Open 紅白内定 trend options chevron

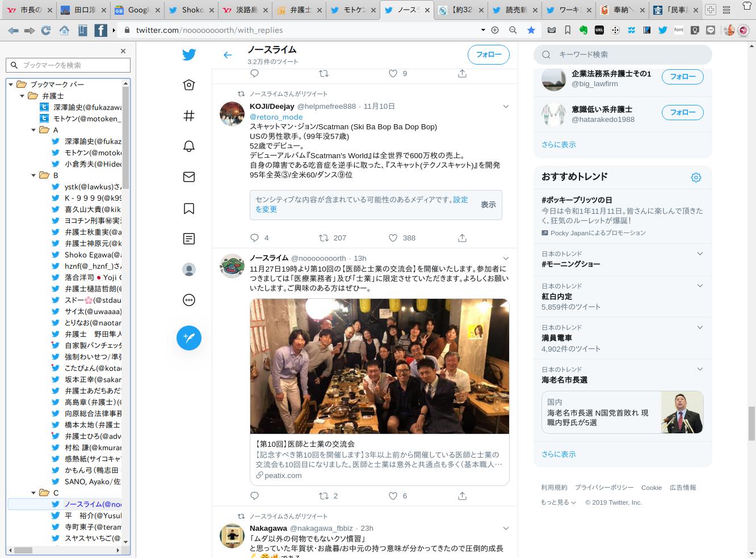pos(700,286)
